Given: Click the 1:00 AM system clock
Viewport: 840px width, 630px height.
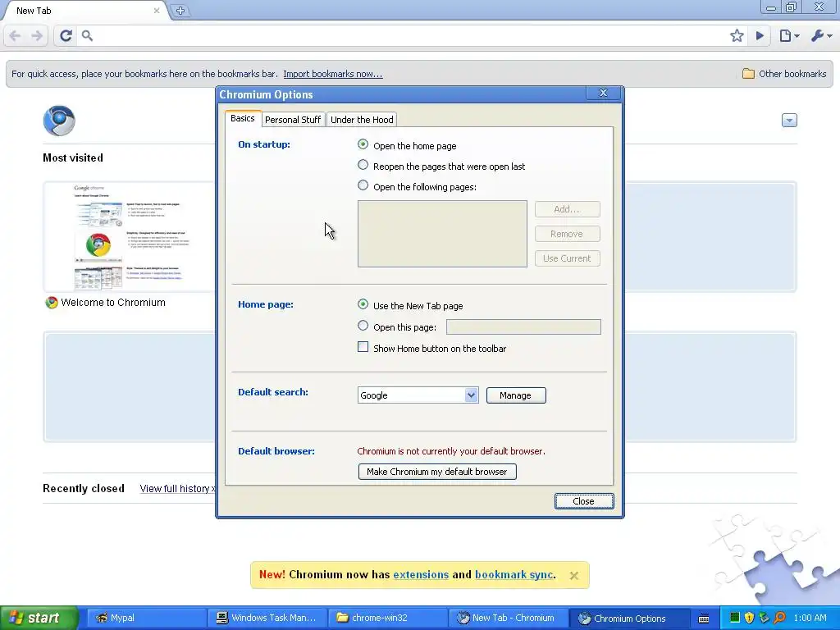Looking at the screenshot, I should tap(810, 618).
